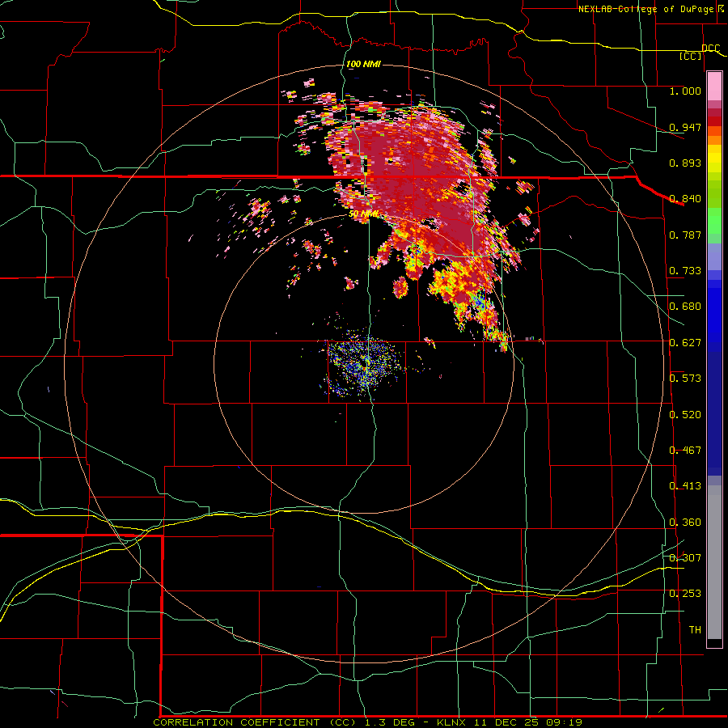Click the 50 NMI range ring label

pos(363,214)
